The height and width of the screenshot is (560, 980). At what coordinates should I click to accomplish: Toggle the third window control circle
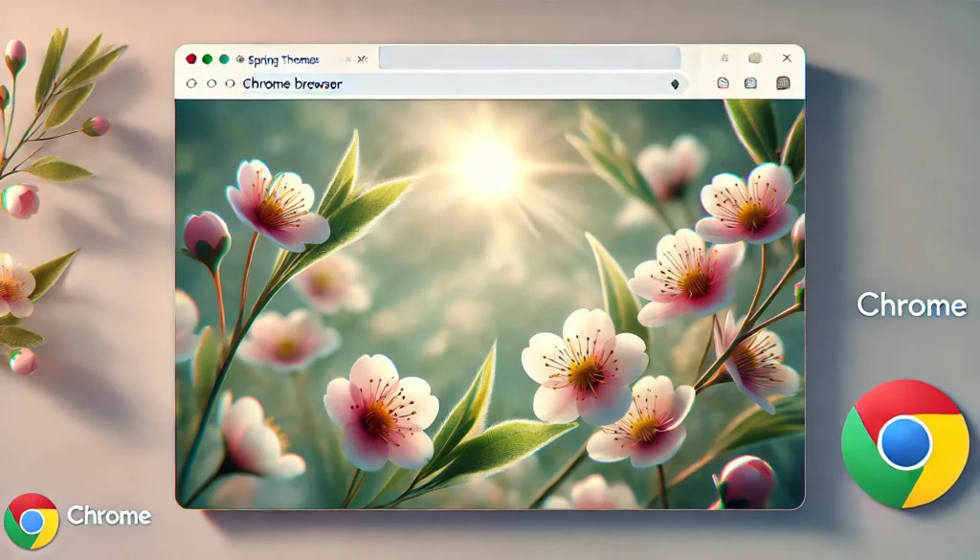point(225,58)
